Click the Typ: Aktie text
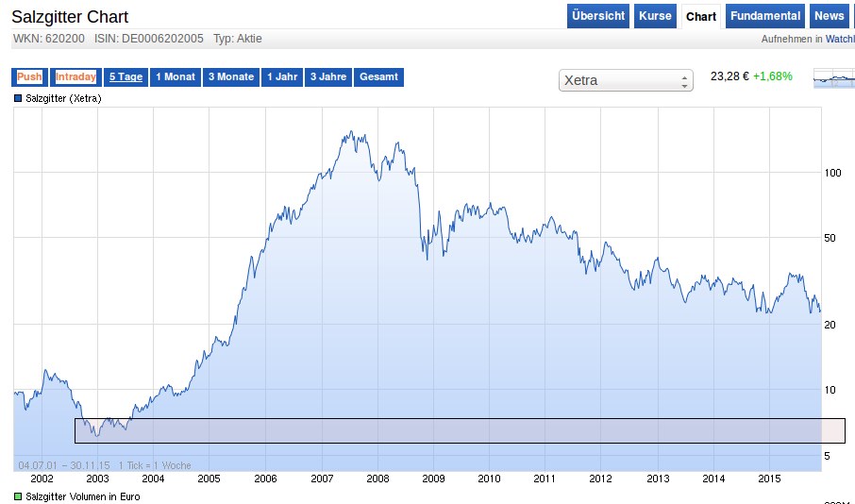The height and width of the screenshot is (504, 855). (x=238, y=39)
